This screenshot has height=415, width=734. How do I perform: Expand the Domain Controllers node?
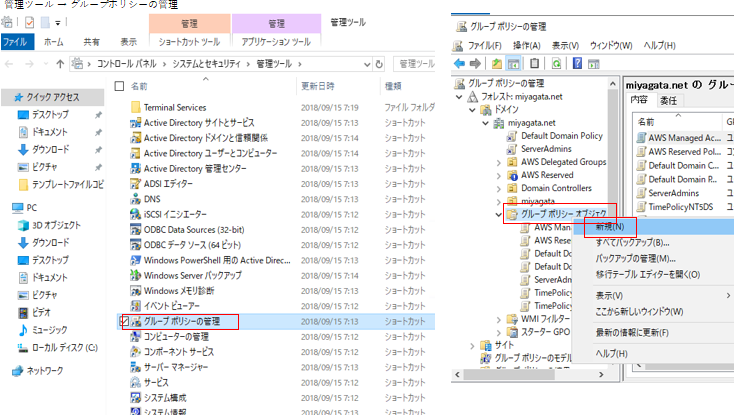[499, 189]
